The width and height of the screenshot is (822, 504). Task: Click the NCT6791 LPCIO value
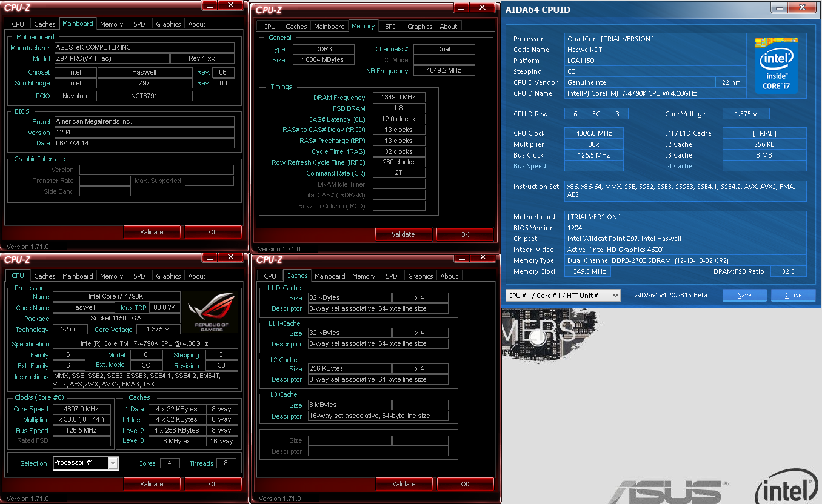coord(145,96)
